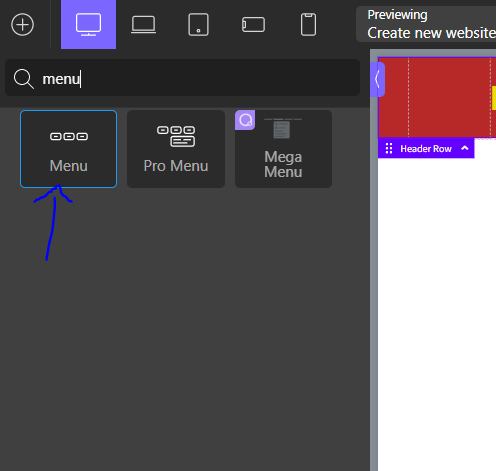Select the Header Row label
The width and height of the screenshot is (496, 471).
click(x=426, y=149)
